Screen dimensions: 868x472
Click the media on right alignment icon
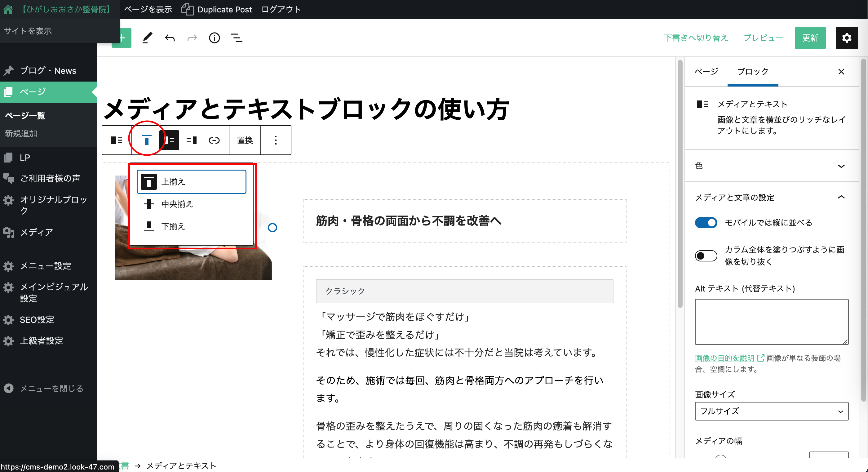coord(191,140)
